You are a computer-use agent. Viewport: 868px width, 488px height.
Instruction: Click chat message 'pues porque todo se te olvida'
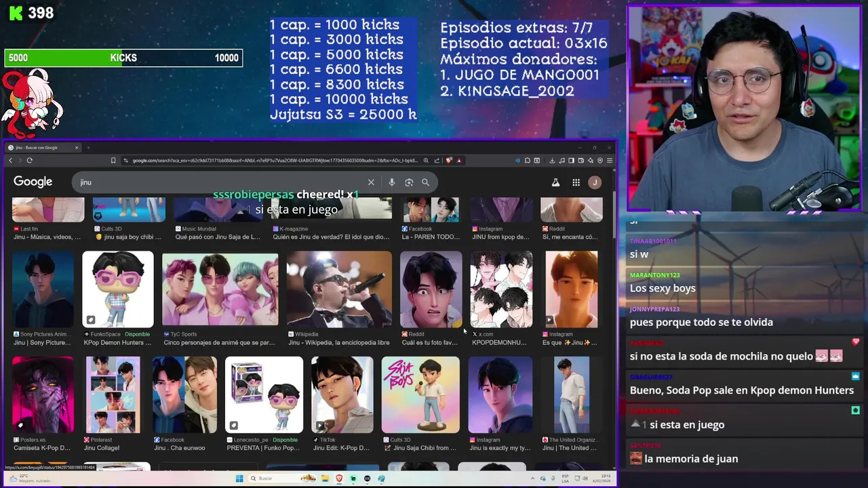click(x=701, y=322)
